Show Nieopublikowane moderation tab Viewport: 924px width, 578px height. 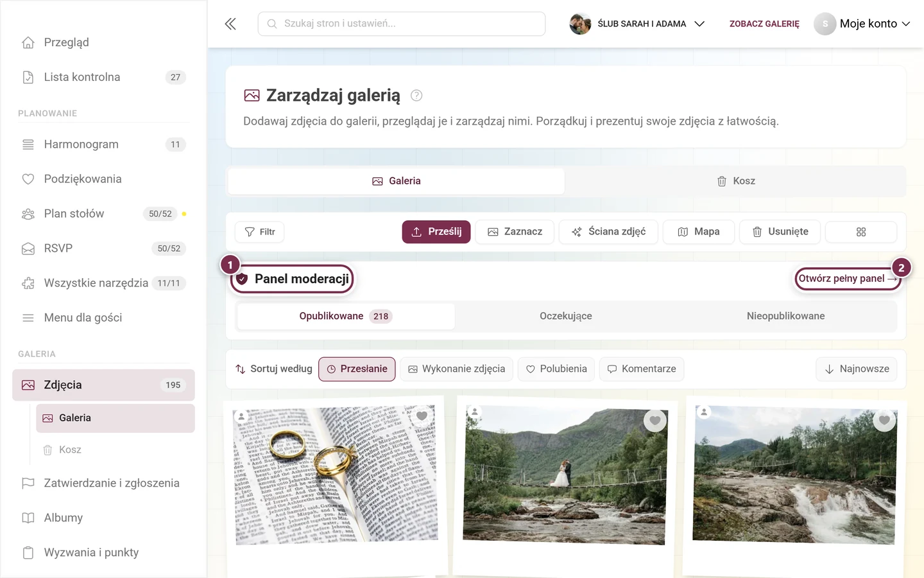point(785,316)
